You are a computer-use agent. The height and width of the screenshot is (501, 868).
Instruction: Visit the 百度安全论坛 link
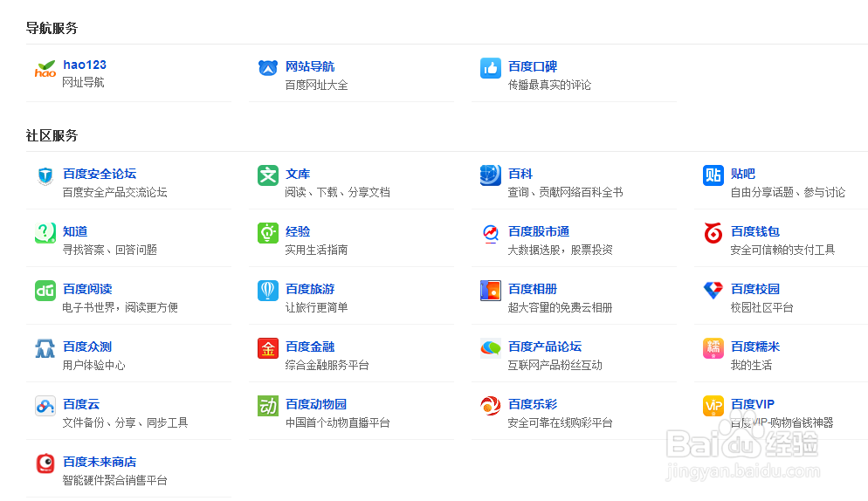click(x=100, y=174)
